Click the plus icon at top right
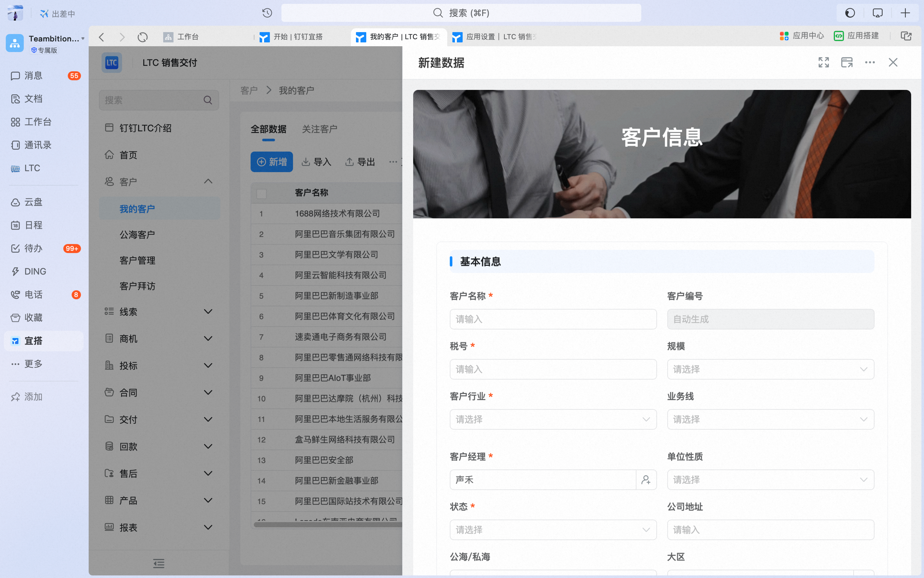The height and width of the screenshot is (578, 924). (x=905, y=13)
